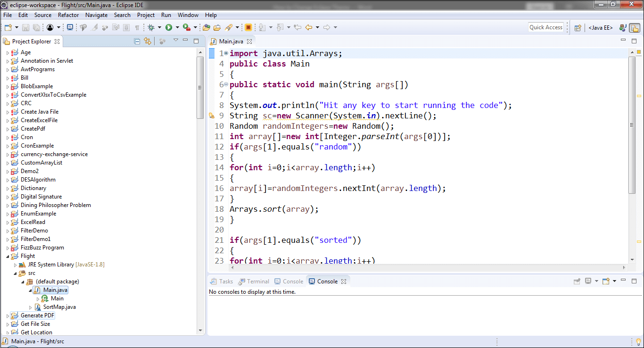The width and height of the screenshot is (644, 348).
Task: Run the Main.java application
Action: (x=169, y=27)
